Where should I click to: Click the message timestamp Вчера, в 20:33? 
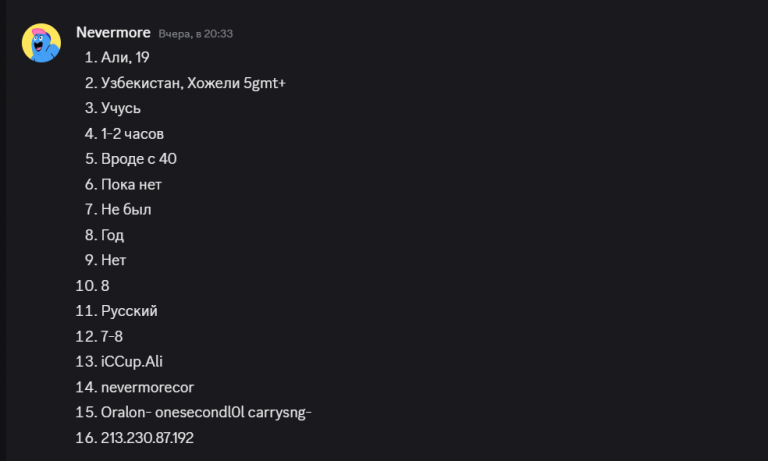coord(196,33)
